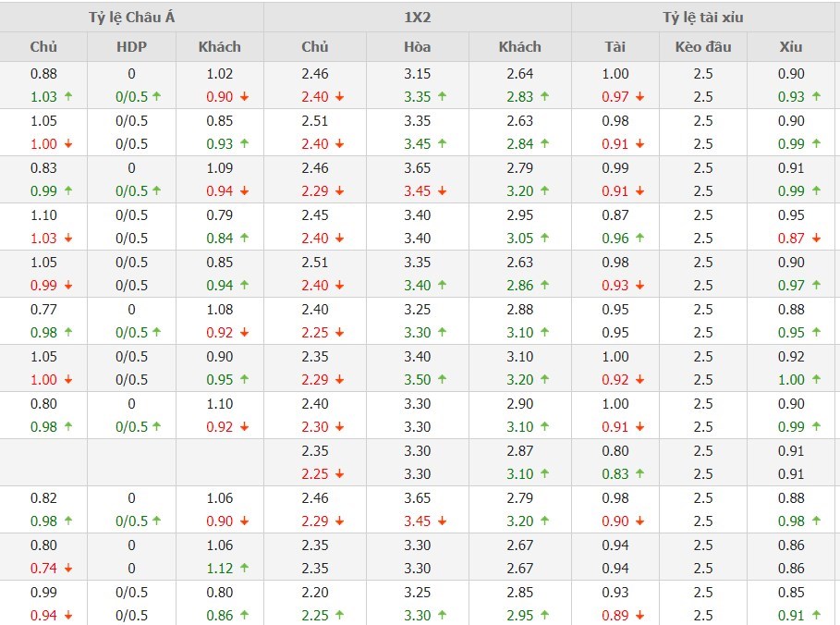Image resolution: width=840 pixels, height=625 pixels.
Task: Select the green arrow next to 3.50
Action: point(443,379)
